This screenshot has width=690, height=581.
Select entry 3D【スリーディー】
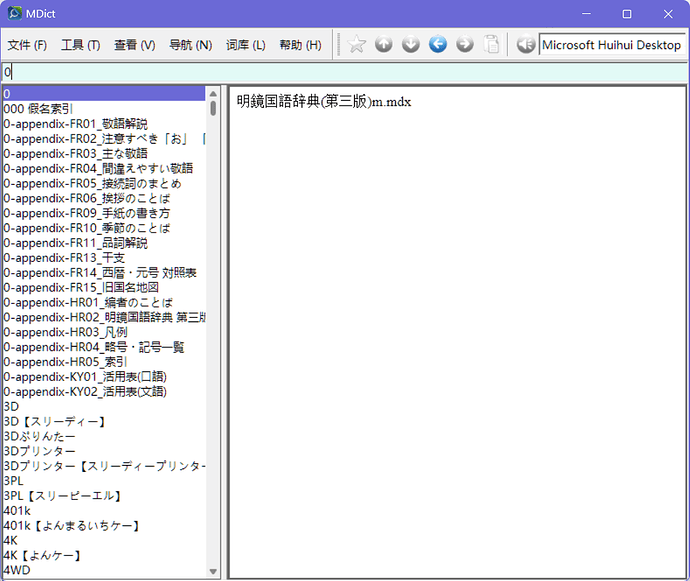pyautogui.click(x=104, y=421)
